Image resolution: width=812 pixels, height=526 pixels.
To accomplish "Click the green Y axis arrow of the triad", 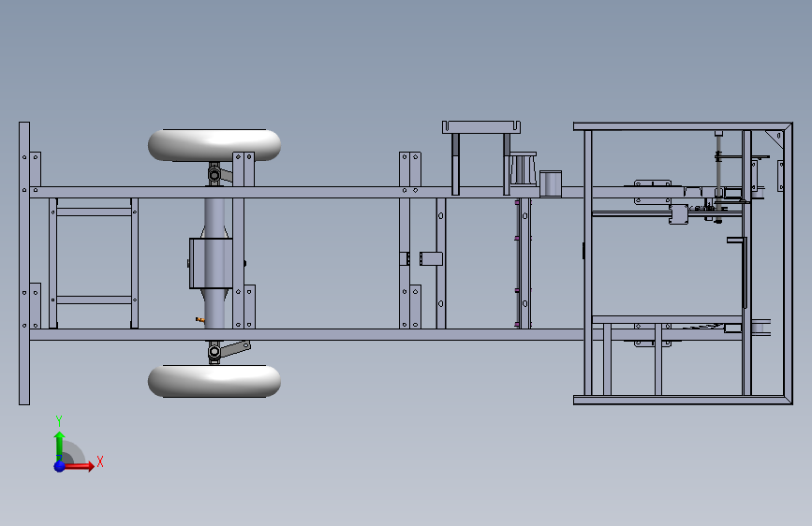I will click(x=60, y=446).
